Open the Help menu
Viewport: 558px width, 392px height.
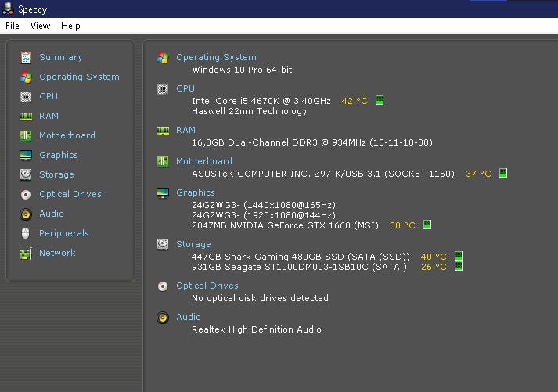pyautogui.click(x=70, y=26)
